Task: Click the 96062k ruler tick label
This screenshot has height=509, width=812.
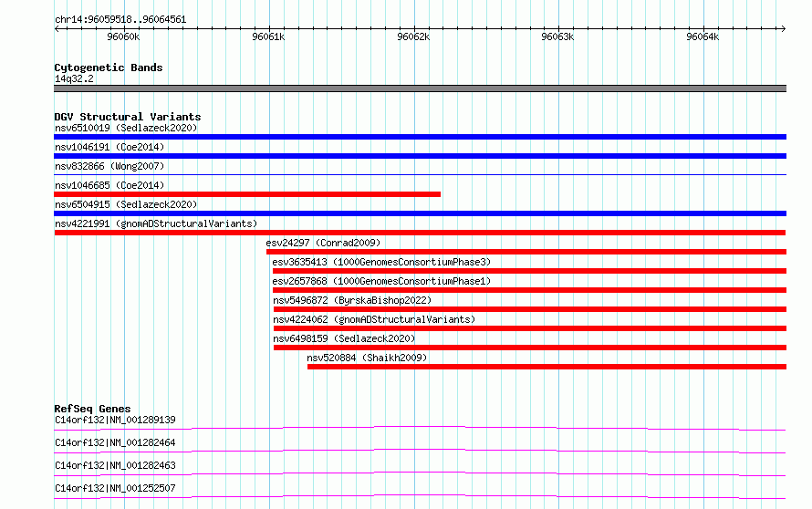Action: pyautogui.click(x=413, y=36)
